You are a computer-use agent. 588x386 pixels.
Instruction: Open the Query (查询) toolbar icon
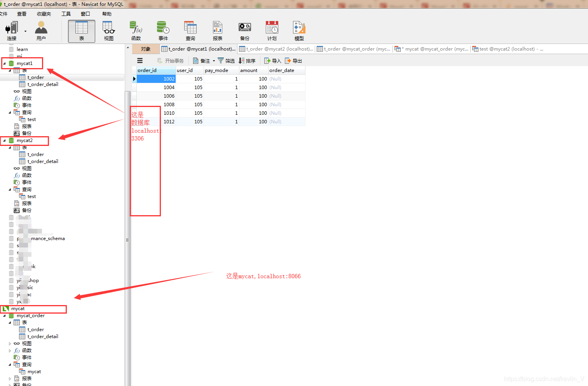(x=190, y=31)
